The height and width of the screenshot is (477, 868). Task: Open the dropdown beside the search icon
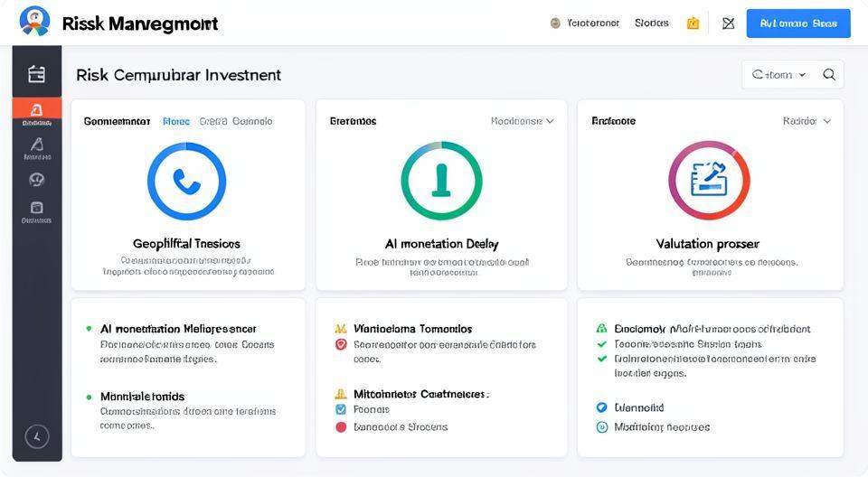[778, 75]
